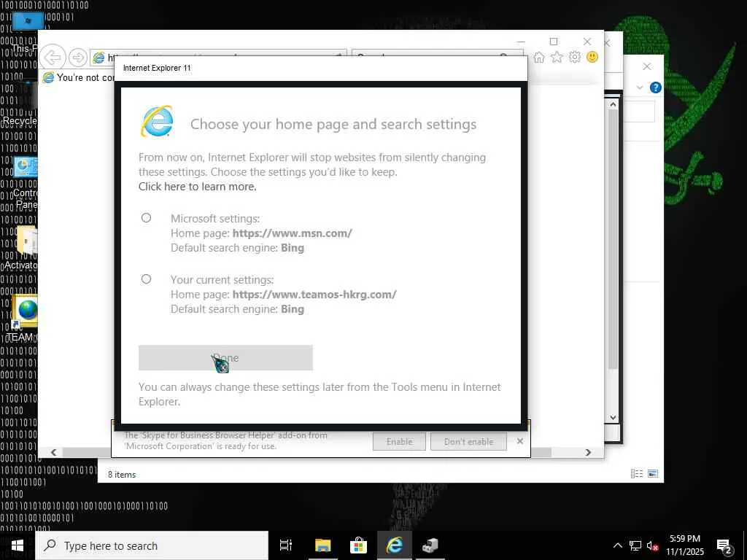This screenshot has height=560, width=747.
Task: Maximize the Internet Explorer window
Action: tap(553, 42)
